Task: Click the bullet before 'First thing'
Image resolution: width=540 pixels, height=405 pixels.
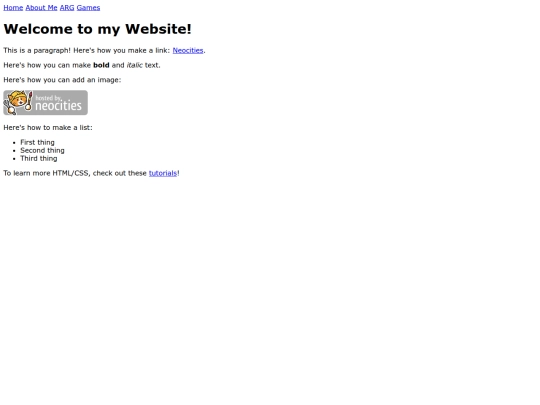Action: [x=14, y=143]
